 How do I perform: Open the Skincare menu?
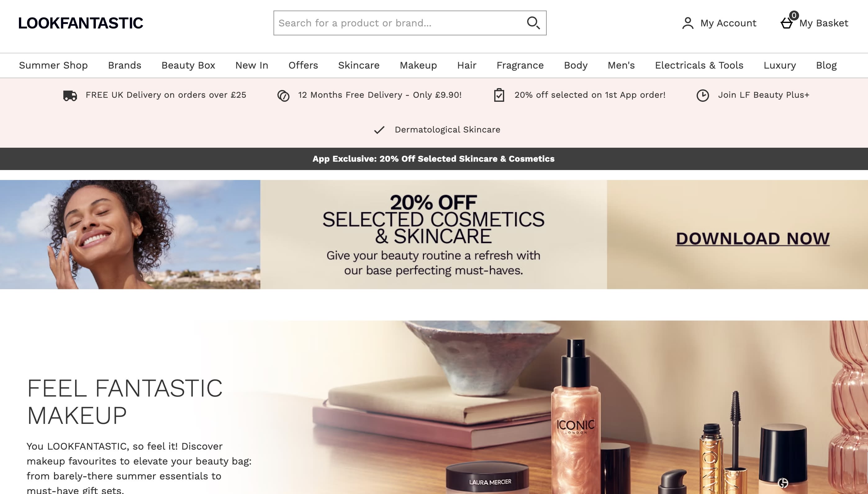click(x=359, y=65)
